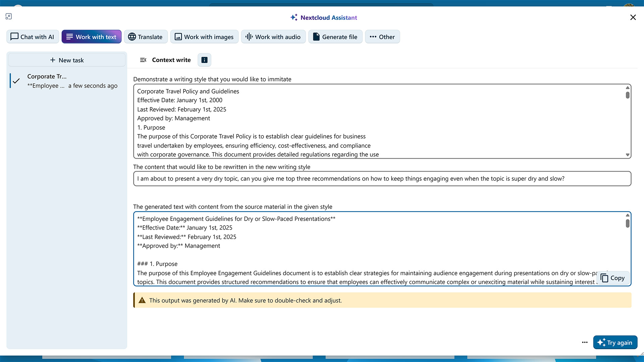Image resolution: width=644 pixels, height=362 pixels.
Task: Close the Nextcloud Assistant dialog
Action: point(633,17)
